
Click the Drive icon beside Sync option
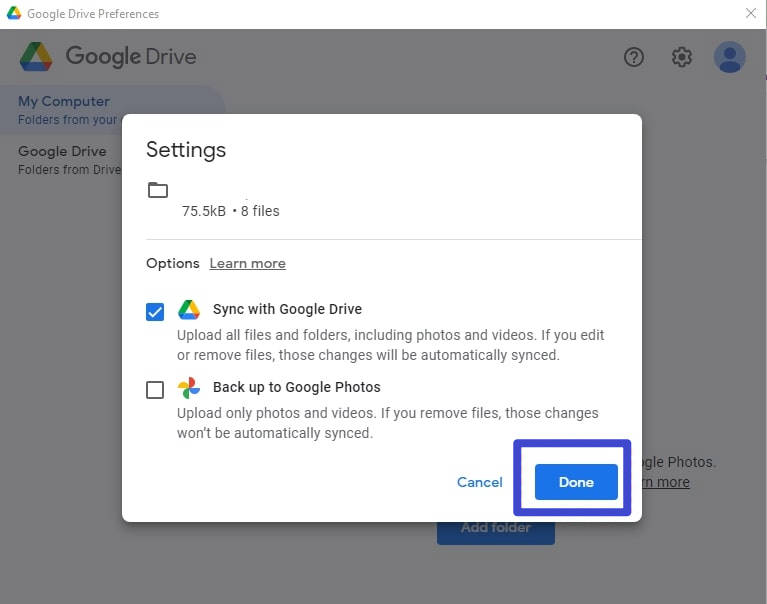(x=189, y=310)
